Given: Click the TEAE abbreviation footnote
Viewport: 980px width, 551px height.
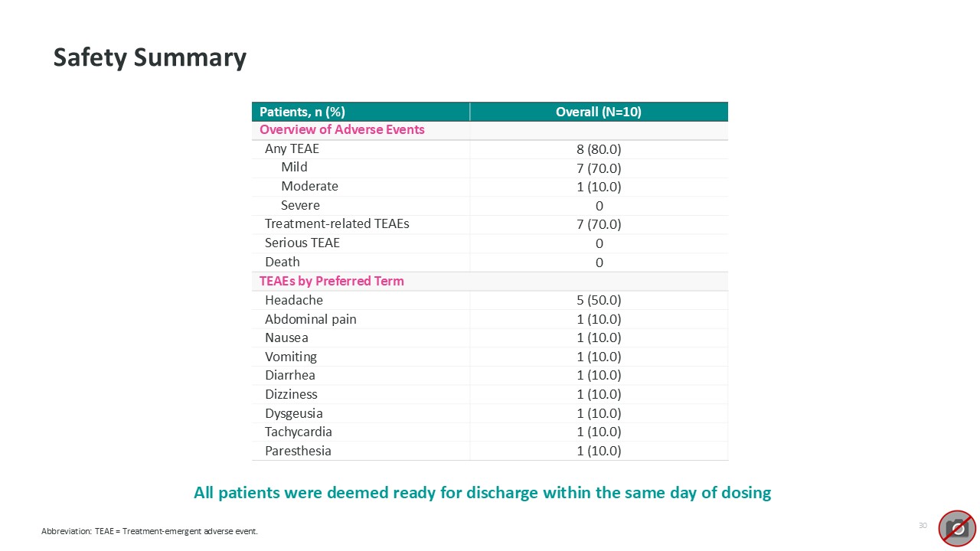Looking at the screenshot, I should tap(149, 532).
